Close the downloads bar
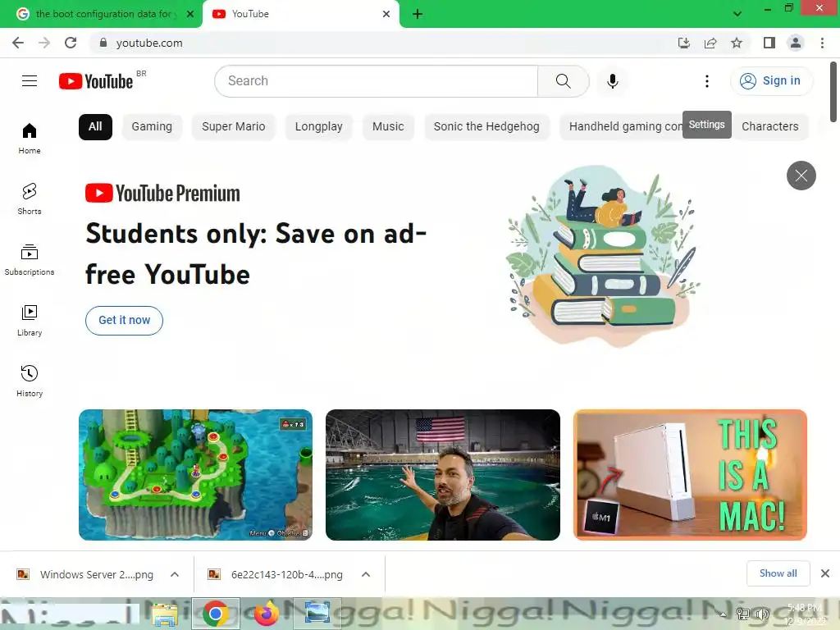This screenshot has height=630, width=840. pyautogui.click(x=825, y=573)
